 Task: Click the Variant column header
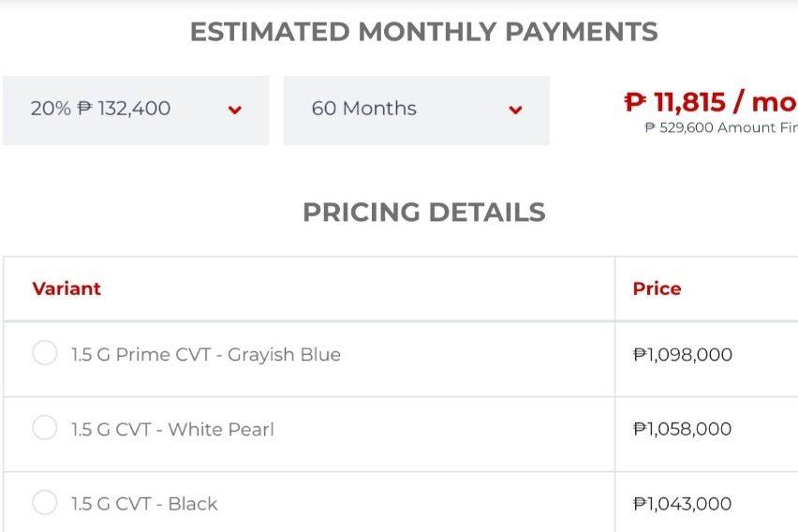66,288
